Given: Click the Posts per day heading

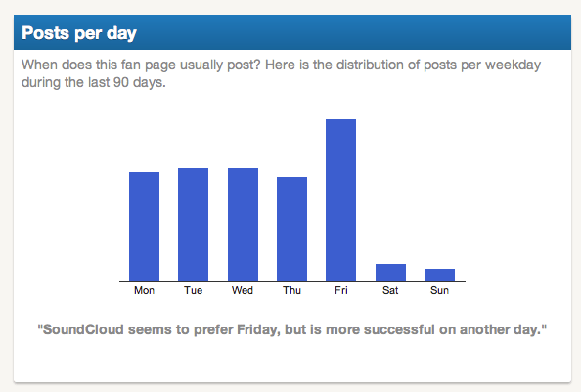Looking at the screenshot, I should (79, 33).
